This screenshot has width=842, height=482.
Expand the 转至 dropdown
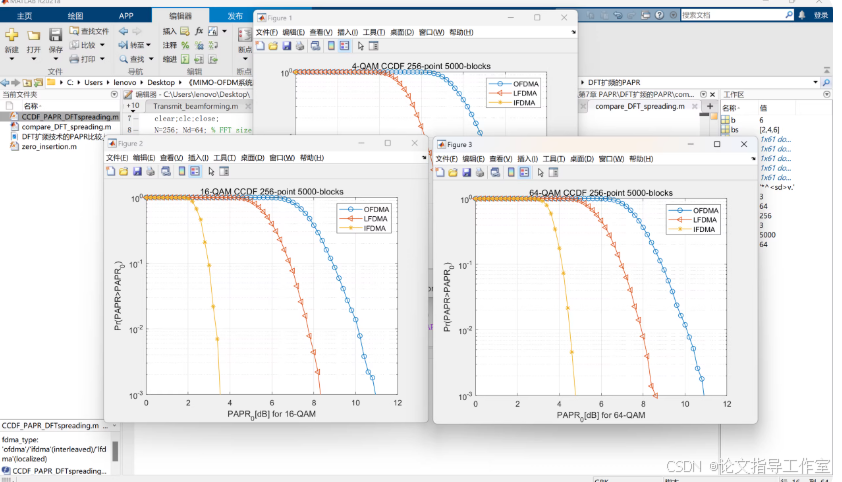[x=149, y=45]
